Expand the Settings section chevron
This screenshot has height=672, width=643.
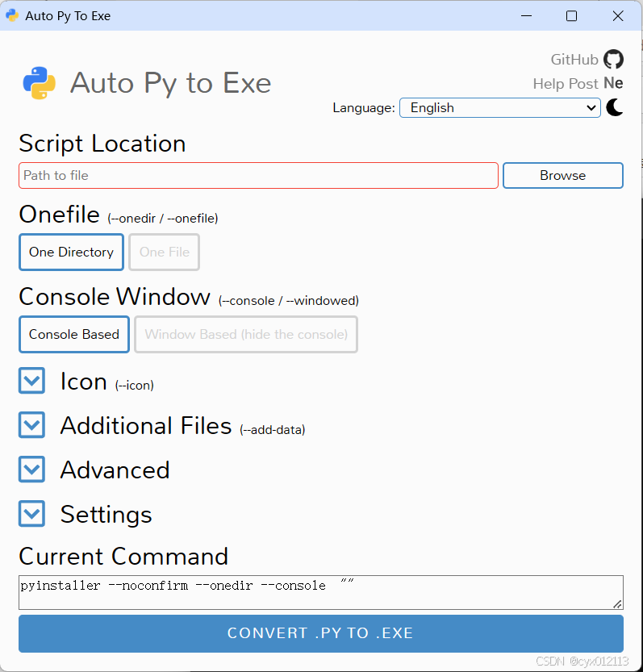click(31, 513)
